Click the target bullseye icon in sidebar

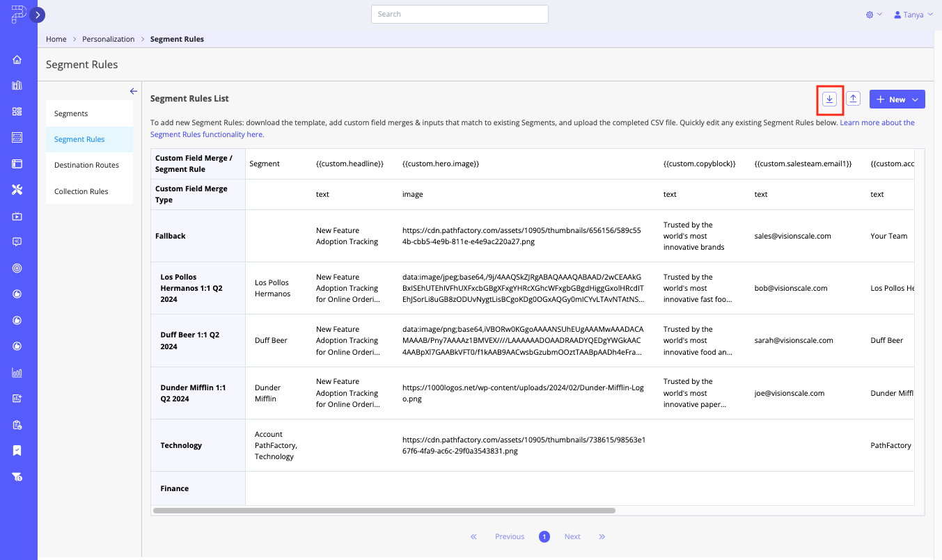(17, 268)
